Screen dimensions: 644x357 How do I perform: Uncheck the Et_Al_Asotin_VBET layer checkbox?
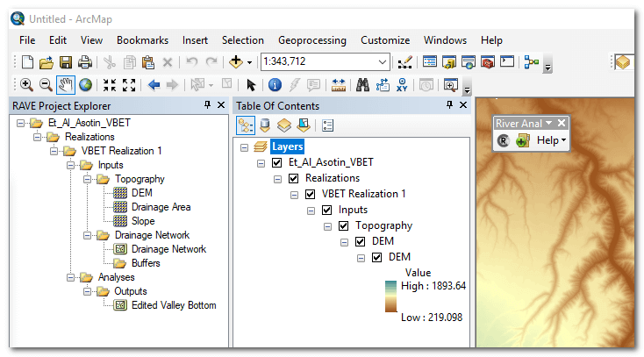pyautogui.click(x=277, y=162)
